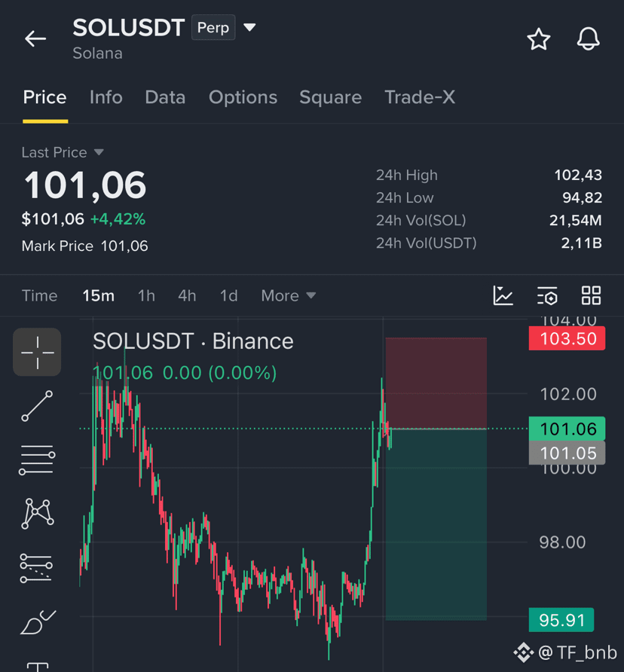Open the Options tab
Image resolution: width=624 pixels, height=672 pixels.
(243, 98)
